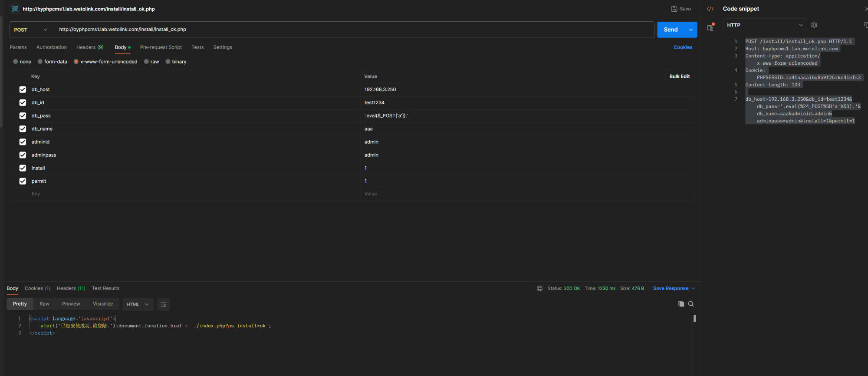Select the none body type radio

click(x=16, y=62)
